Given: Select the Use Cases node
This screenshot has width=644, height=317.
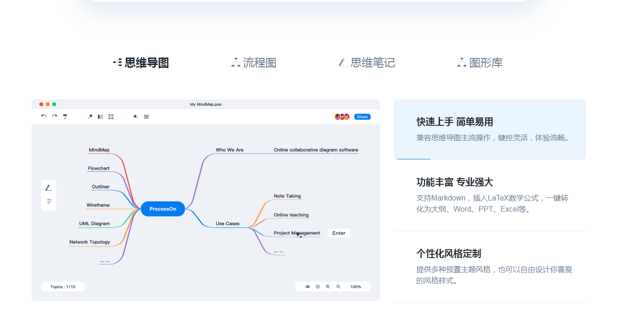Looking at the screenshot, I should pos(228,224).
